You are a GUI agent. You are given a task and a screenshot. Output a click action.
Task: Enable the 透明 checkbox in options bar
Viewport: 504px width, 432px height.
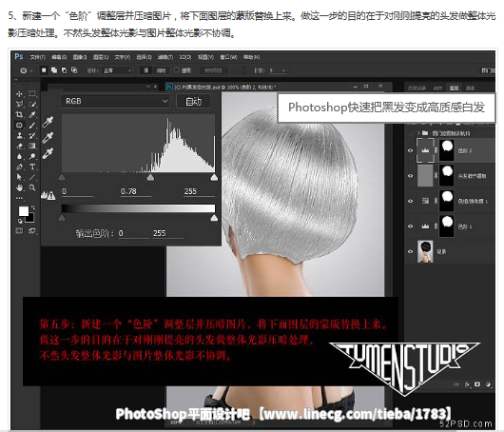(x=177, y=69)
